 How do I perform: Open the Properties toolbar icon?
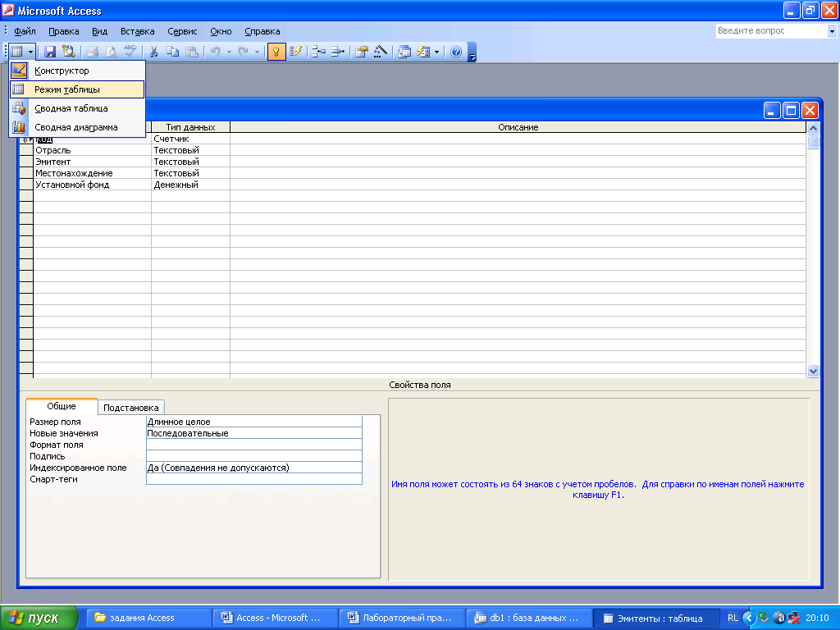pos(362,52)
